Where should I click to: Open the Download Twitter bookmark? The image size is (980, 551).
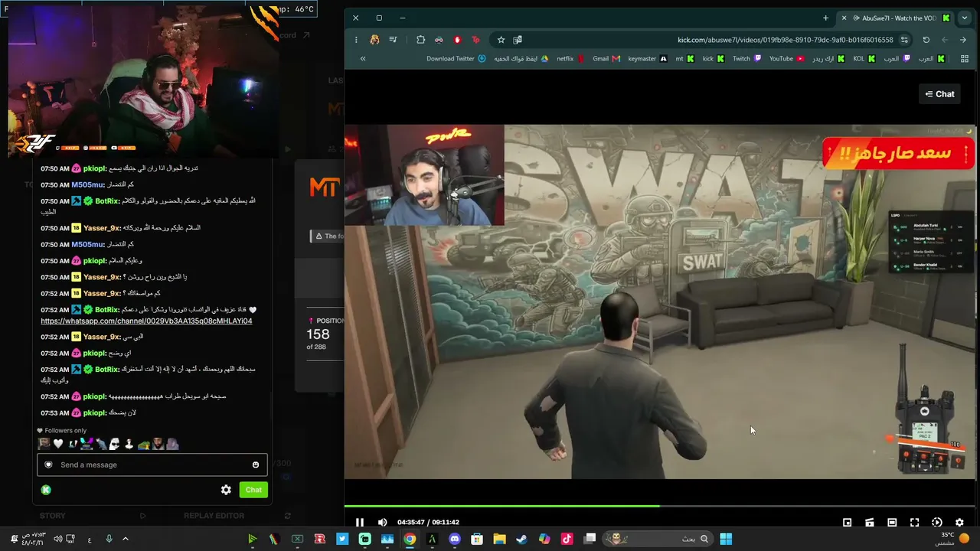tap(456, 59)
